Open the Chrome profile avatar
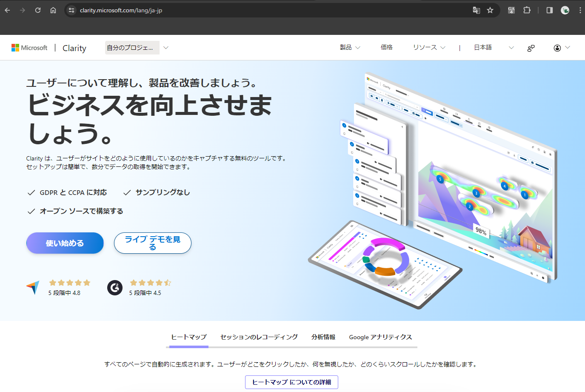 565,10
